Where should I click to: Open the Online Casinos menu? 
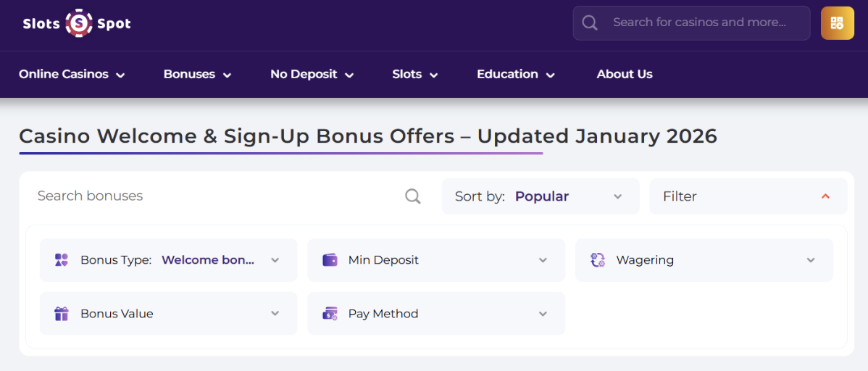(x=72, y=74)
